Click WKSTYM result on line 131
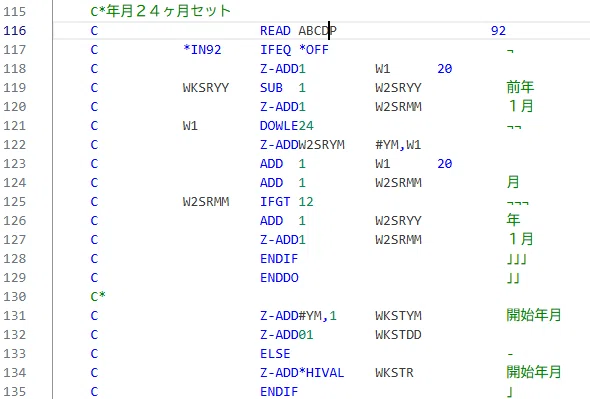 (398, 315)
